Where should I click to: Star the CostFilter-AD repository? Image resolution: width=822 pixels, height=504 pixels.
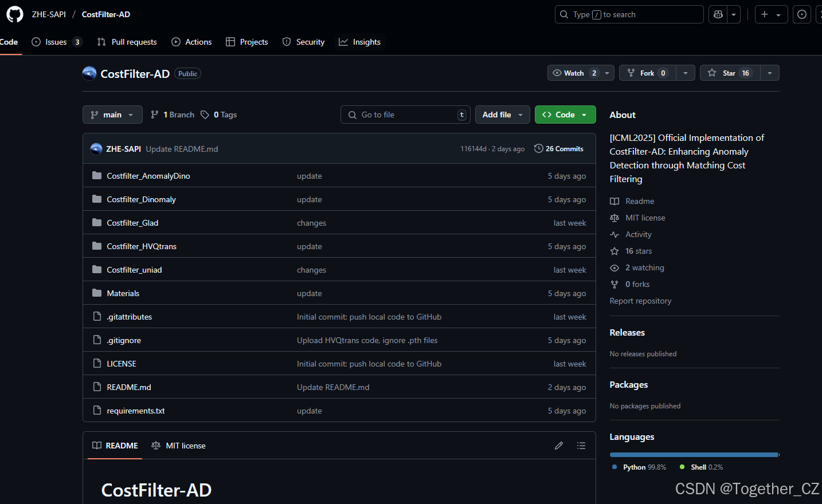click(x=729, y=73)
